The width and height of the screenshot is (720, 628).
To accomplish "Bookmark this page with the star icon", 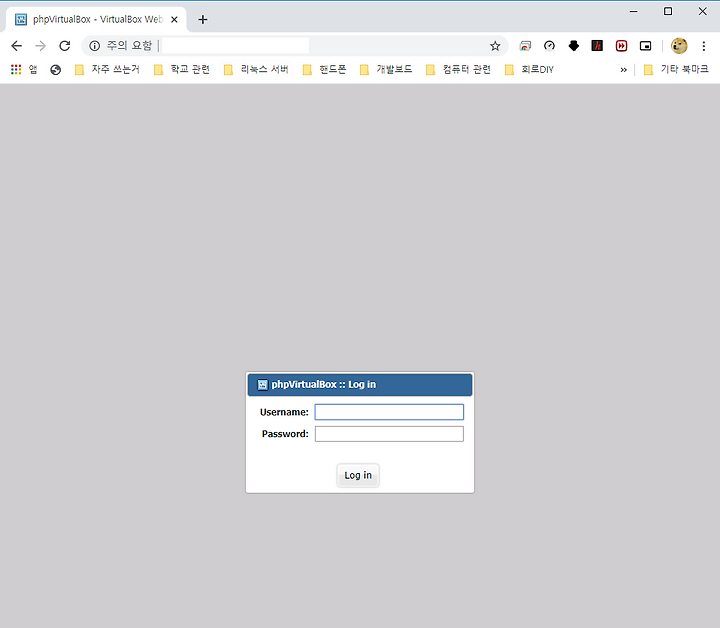I will (x=495, y=45).
